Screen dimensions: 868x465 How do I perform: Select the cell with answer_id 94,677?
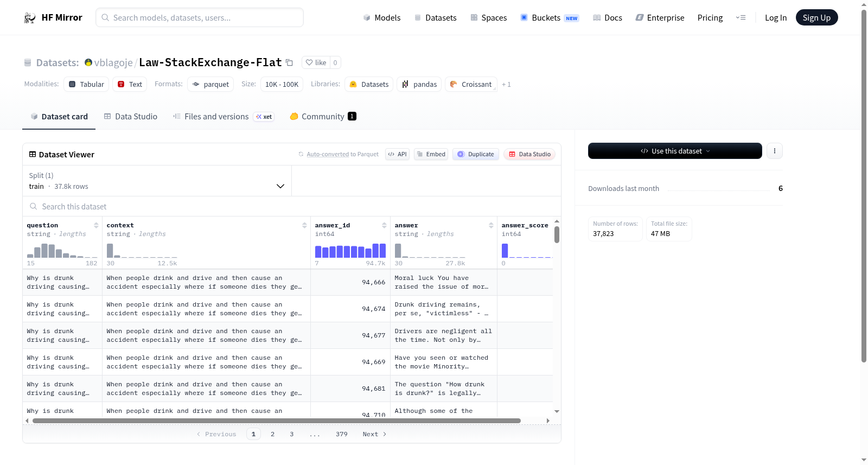point(350,335)
